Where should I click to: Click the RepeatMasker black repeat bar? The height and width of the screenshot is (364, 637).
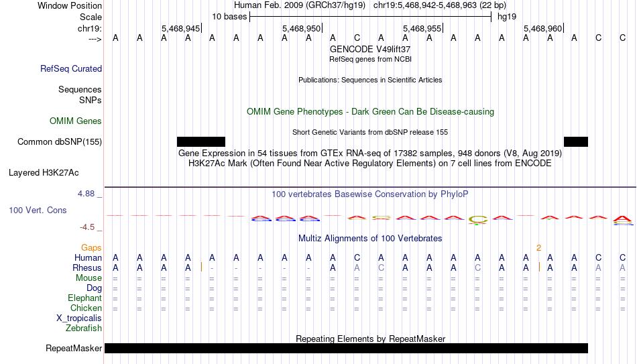[346, 348]
